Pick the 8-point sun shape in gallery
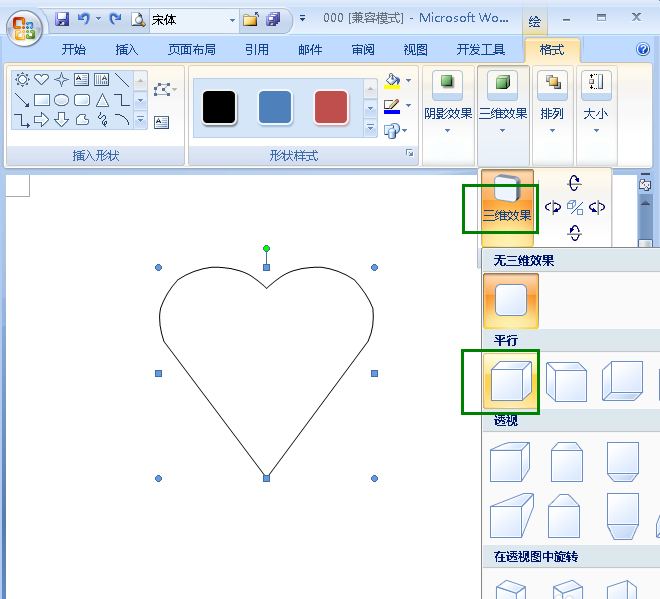This screenshot has height=599, width=660. [x=21, y=80]
